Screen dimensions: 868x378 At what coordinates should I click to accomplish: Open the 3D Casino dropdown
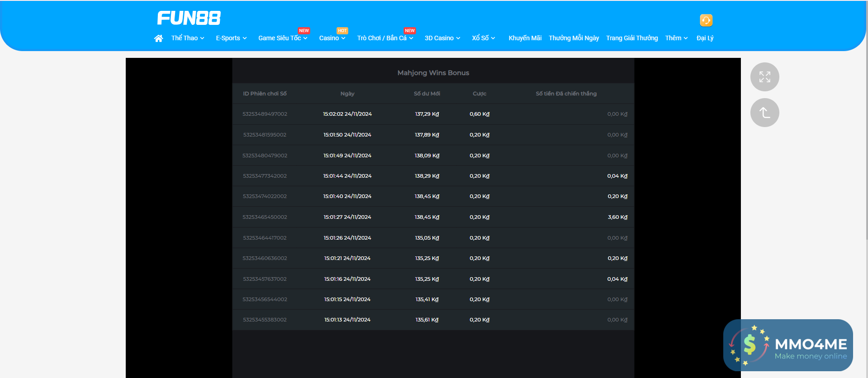[x=442, y=38]
